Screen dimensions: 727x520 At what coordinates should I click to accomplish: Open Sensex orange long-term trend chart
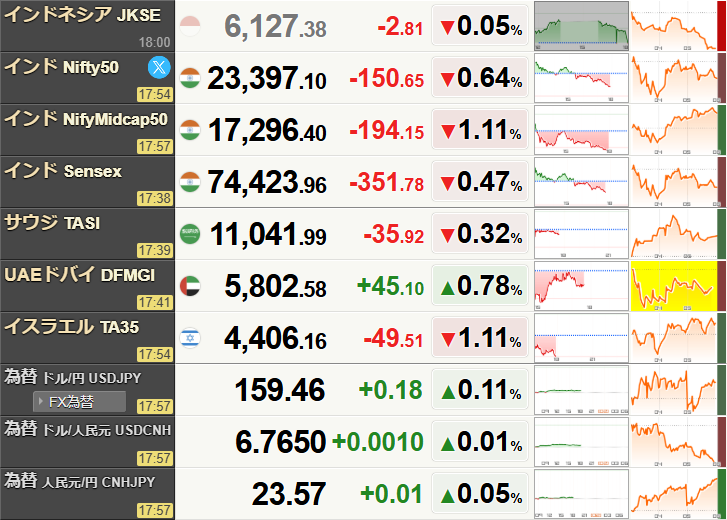tap(674, 182)
